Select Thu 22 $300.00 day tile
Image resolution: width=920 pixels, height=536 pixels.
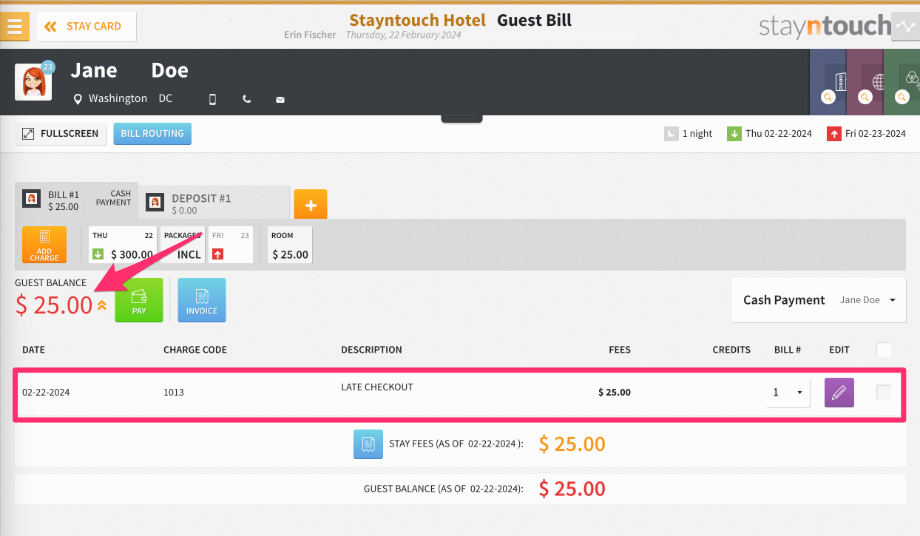(123, 245)
